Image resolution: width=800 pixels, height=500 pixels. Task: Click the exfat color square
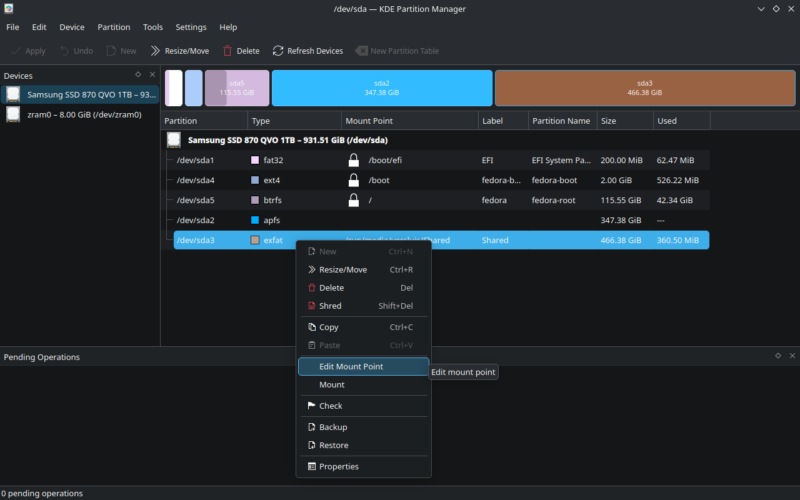point(255,240)
